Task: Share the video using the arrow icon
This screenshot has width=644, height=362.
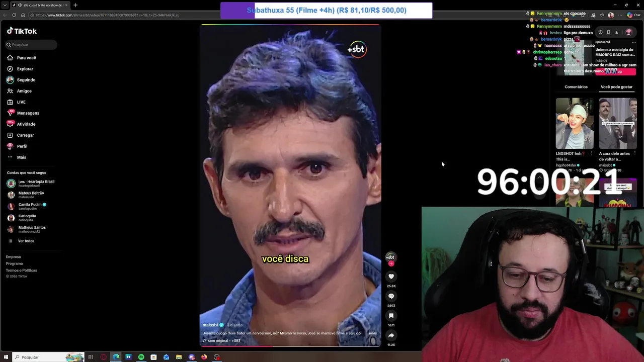Action: click(x=391, y=335)
